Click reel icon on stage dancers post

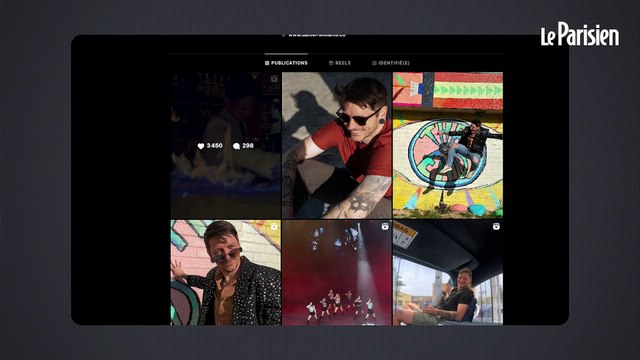click(385, 226)
